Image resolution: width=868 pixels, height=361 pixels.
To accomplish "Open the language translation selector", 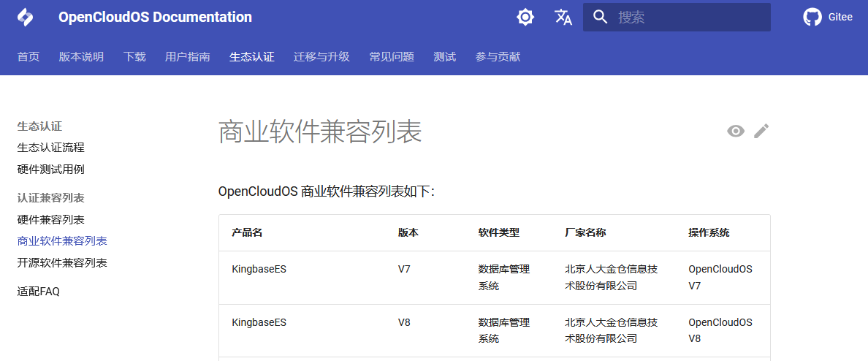I will coord(563,17).
